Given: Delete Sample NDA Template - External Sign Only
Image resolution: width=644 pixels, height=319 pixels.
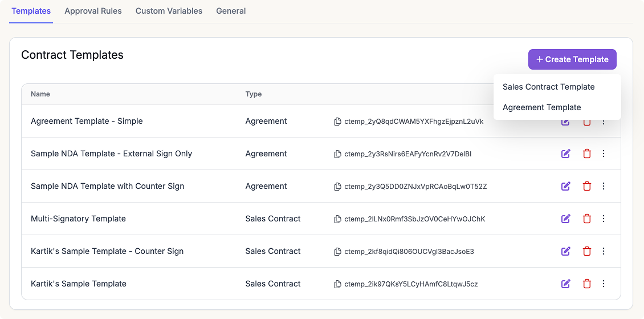Looking at the screenshot, I should click(x=586, y=154).
